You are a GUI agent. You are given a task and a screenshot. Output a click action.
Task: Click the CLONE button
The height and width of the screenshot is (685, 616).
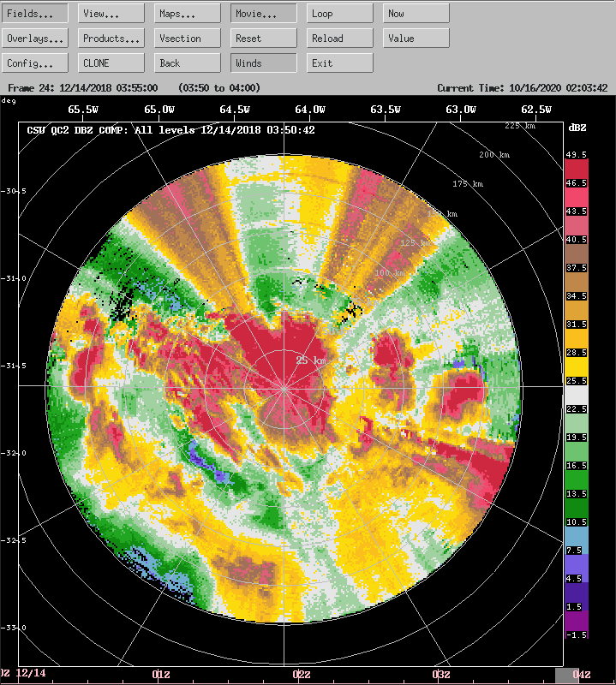pyautogui.click(x=111, y=63)
